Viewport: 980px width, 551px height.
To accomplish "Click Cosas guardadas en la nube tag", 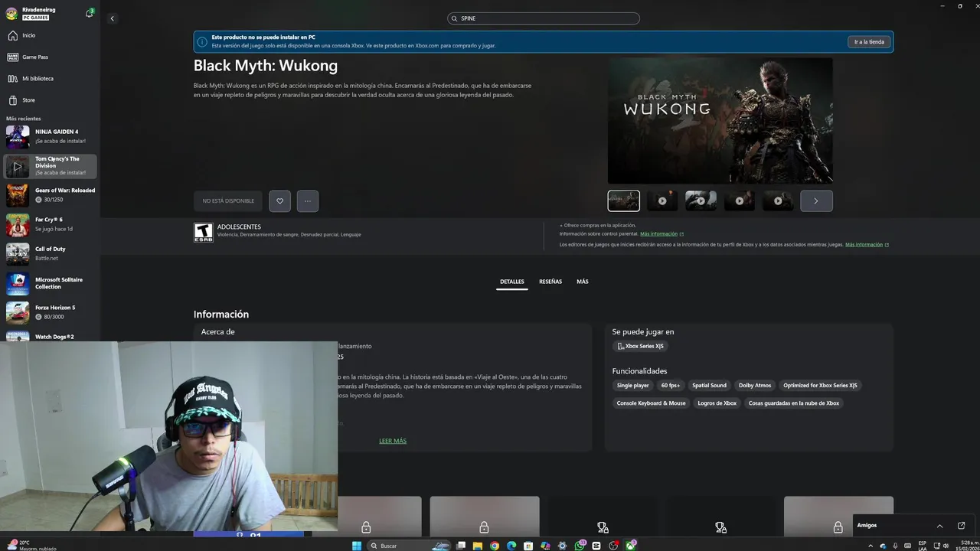I will 794,403.
